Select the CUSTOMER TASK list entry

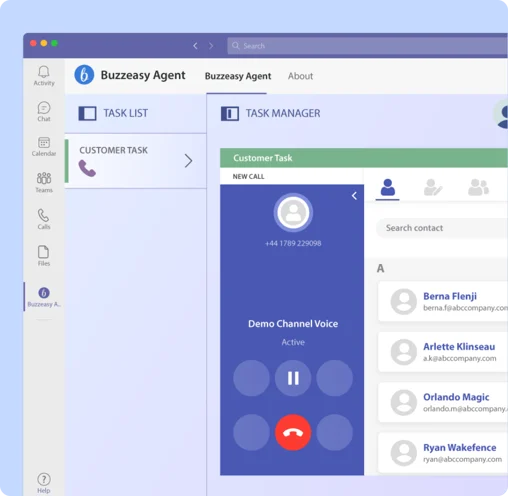(136, 161)
